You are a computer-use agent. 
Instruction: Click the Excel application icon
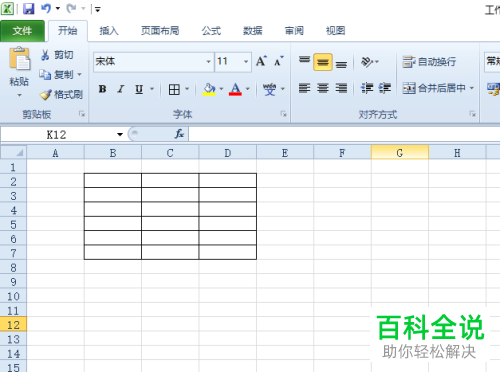pyautogui.click(x=7, y=9)
